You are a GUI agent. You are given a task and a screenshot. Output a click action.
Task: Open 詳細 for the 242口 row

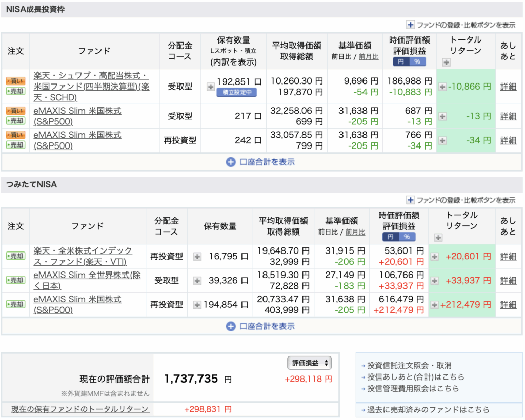tap(508, 140)
